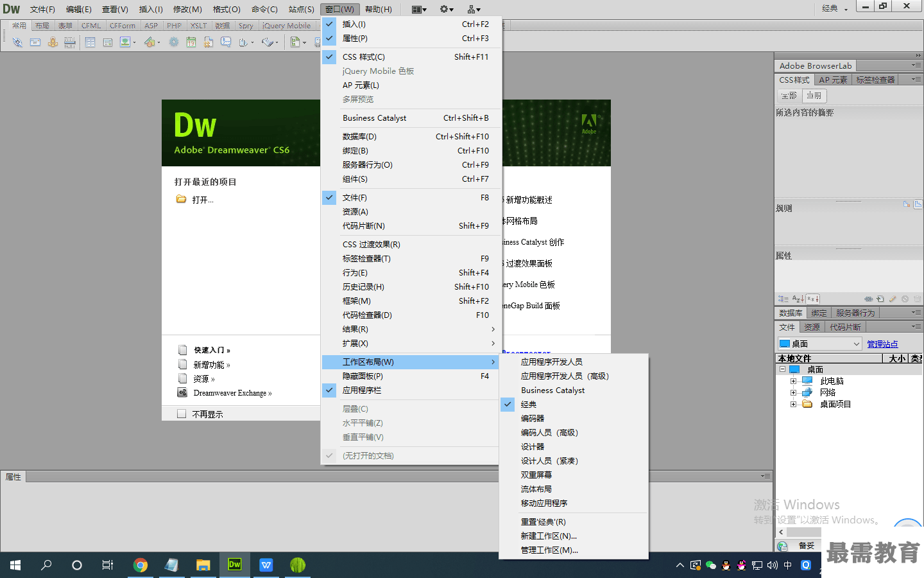The width and height of the screenshot is (924, 578).
Task: Click the 打开... link on welcome screen
Action: (x=203, y=200)
